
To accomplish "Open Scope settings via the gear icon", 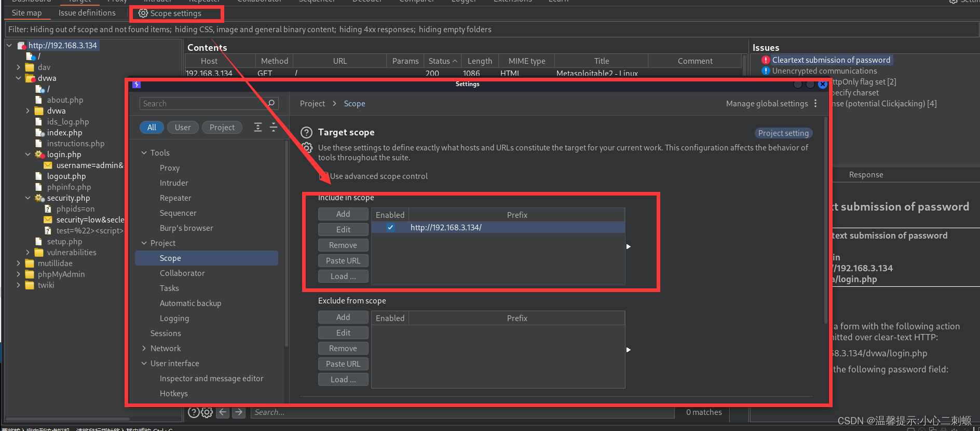I will pos(143,13).
